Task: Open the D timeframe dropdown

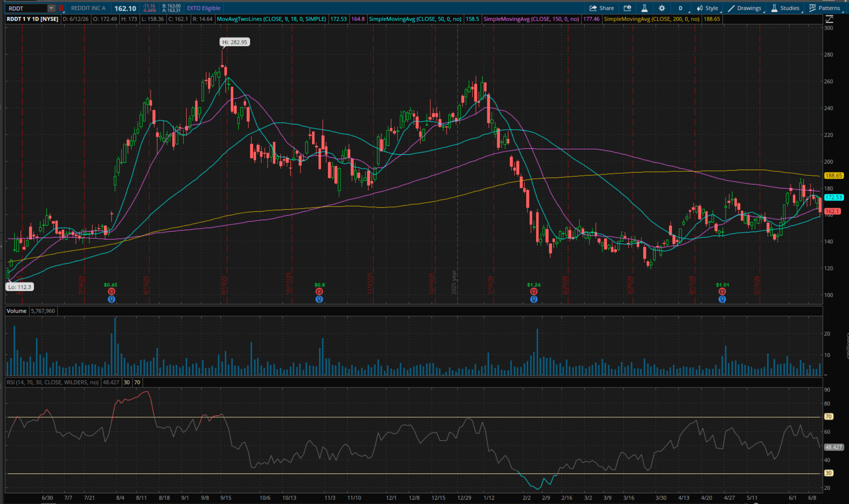Action: point(681,8)
